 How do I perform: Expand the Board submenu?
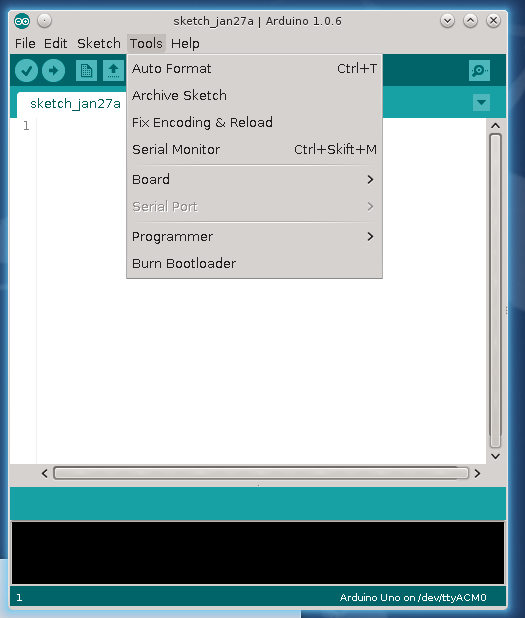coord(254,180)
